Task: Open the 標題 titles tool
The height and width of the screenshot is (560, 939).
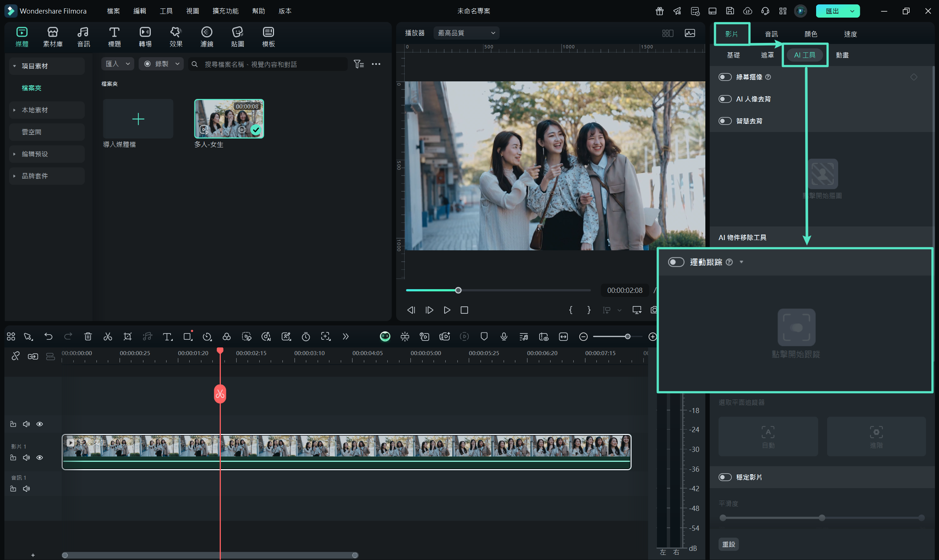Action: 114,37
